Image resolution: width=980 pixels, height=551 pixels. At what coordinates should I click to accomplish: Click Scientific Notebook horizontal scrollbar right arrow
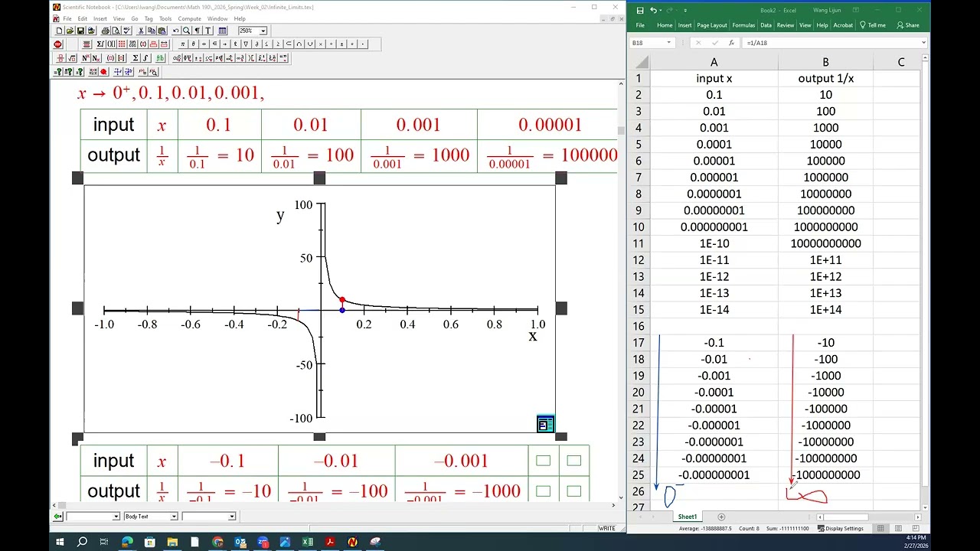coord(613,505)
